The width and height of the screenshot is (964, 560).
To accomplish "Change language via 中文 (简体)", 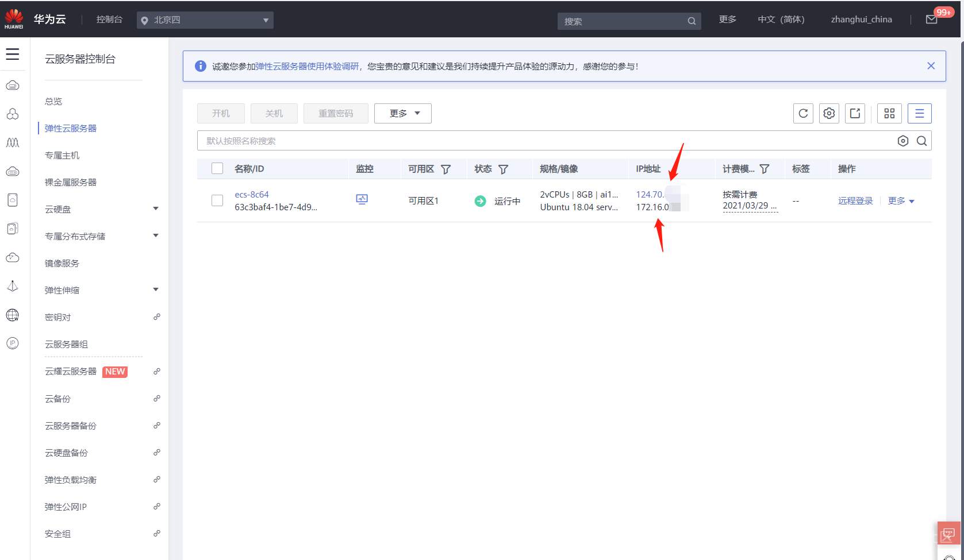I will tap(781, 20).
